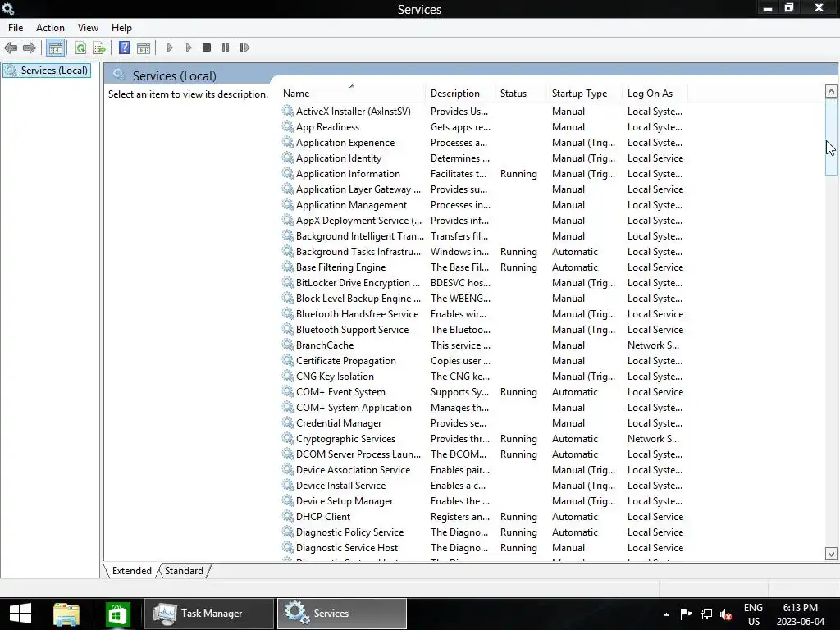Click the Export List toolbar icon
The width and height of the screenshot is (840, 630).
point(99,48)
